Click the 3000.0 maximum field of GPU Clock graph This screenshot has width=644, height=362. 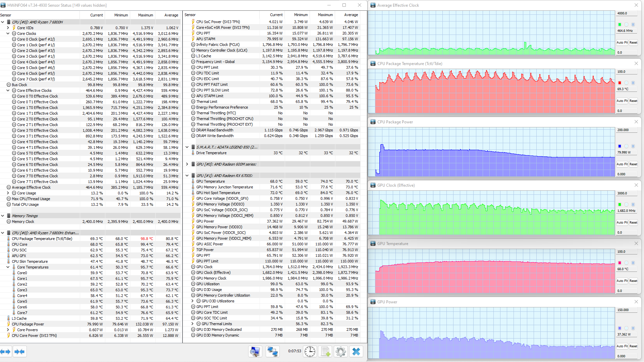[x=626, y=193]
